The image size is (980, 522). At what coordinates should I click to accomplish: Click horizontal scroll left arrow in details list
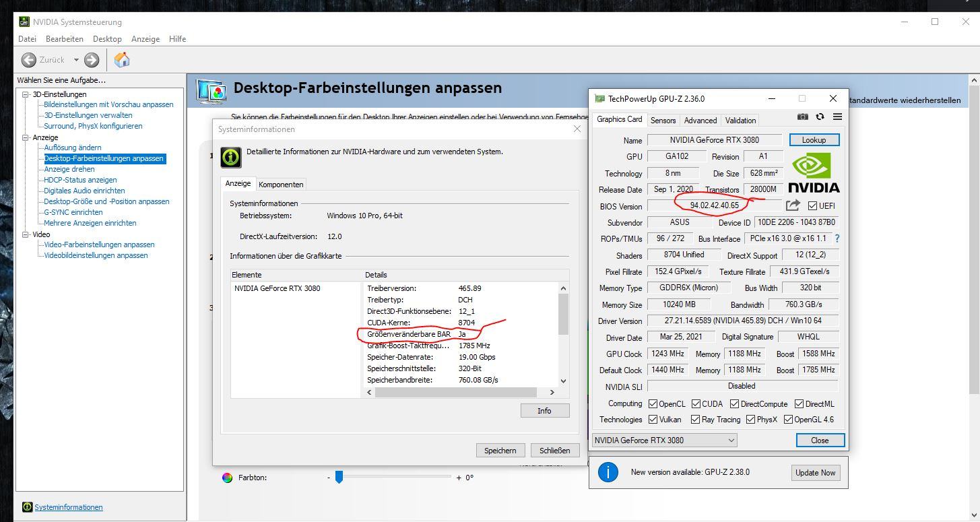(370, 393)
